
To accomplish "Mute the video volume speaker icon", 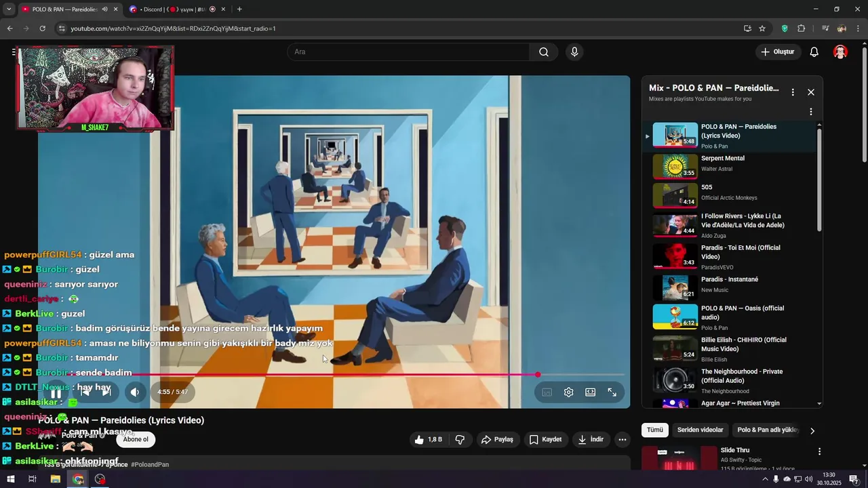I will point(135,392).
